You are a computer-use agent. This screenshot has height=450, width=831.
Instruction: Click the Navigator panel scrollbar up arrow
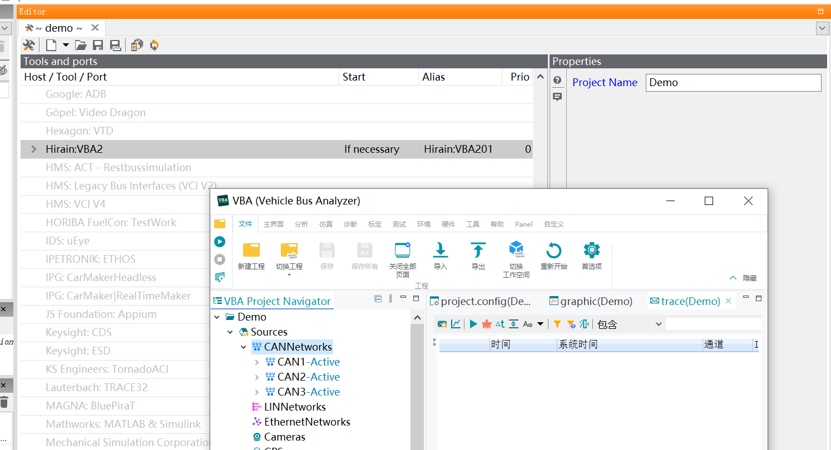pyautogui.click(x=417, y=317)
